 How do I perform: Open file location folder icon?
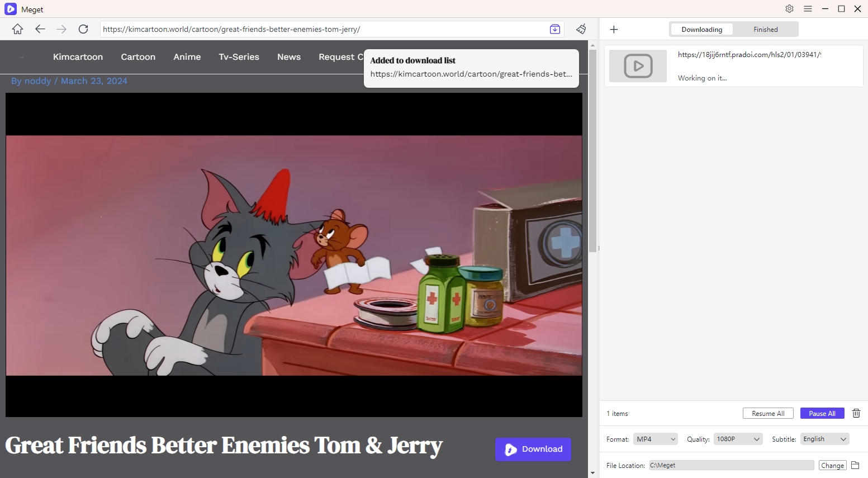coord(855,465)
